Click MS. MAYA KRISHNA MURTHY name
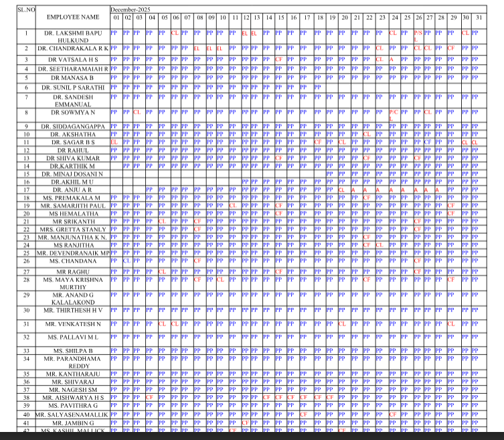504x440 pixels. pos(73,283)
